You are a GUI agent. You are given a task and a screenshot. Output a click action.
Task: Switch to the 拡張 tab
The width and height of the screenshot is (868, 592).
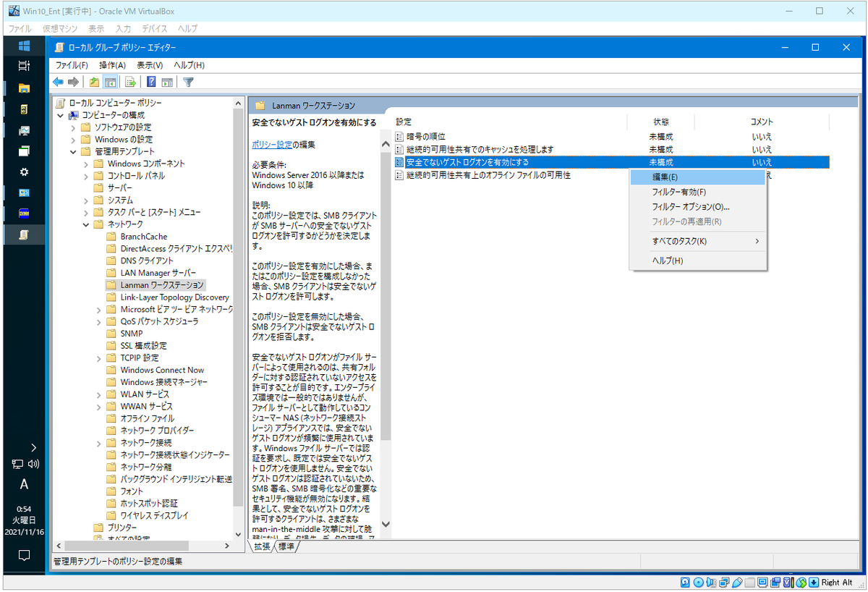coord(263,546)
